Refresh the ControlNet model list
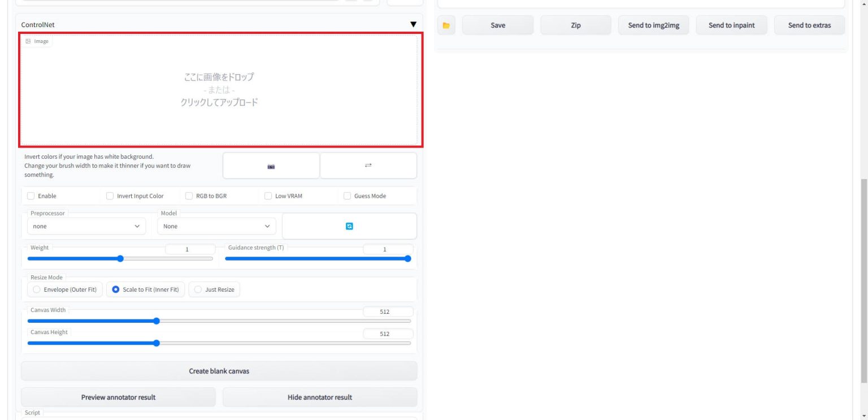 click(x=349, y=226)
